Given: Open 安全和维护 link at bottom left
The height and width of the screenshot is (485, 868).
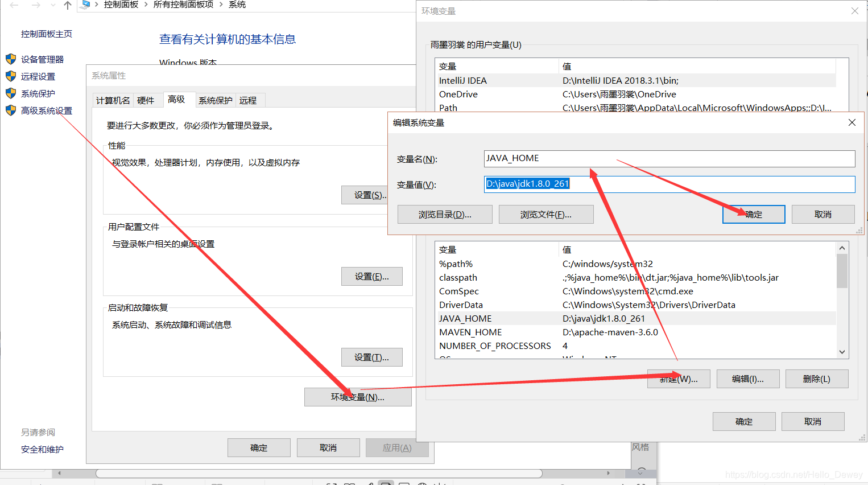Looking at the screenshot, I should pos(42,449).
